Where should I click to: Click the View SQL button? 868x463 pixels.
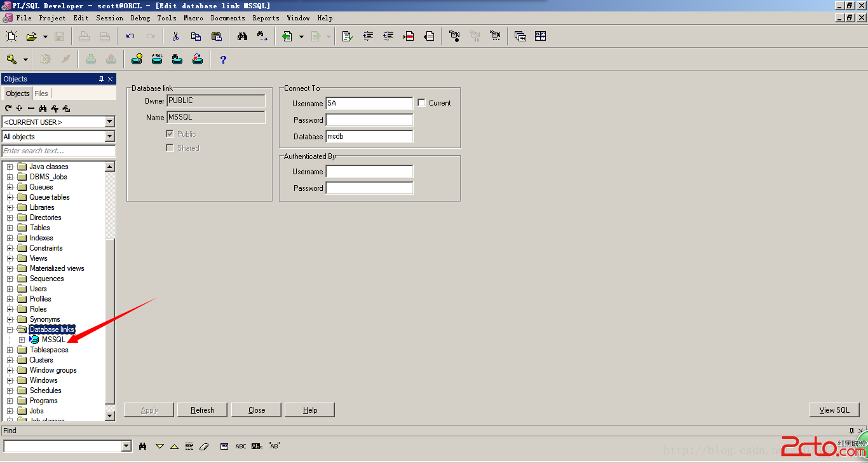[834, 410]
